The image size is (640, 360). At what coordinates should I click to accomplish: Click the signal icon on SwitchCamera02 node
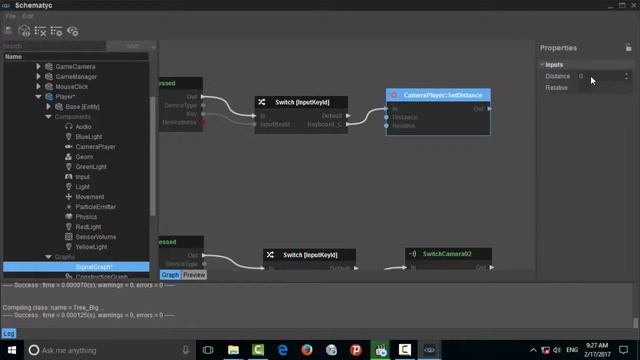412,254
